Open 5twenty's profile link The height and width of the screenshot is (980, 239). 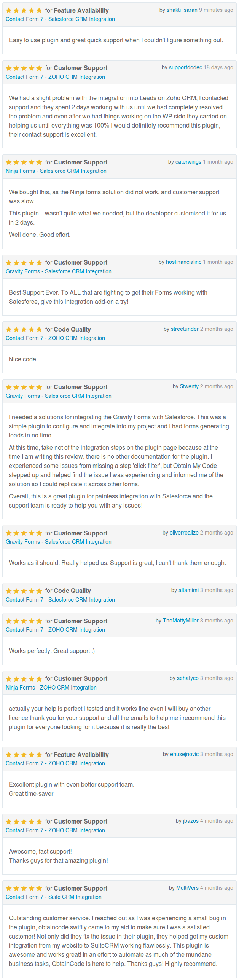tap(189, 387)
